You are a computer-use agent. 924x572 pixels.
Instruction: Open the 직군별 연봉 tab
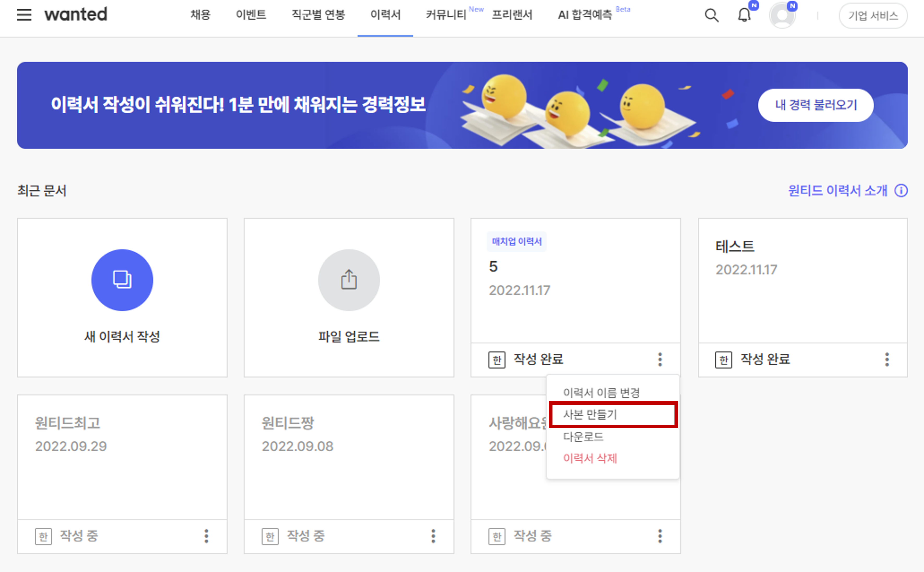[x=318, y=15]
